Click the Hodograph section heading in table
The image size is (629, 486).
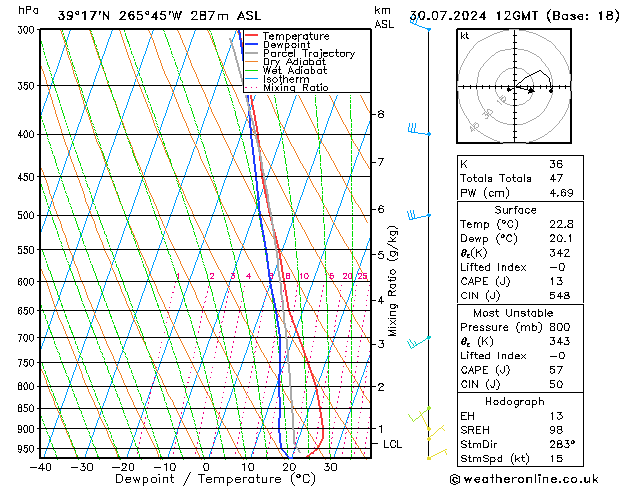[x=516, y=400]
